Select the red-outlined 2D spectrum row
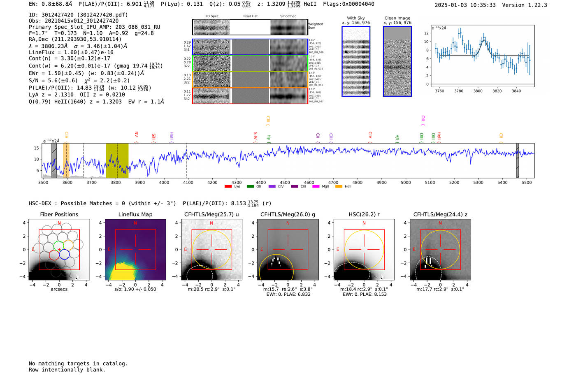The image size is (576, 392). [250, 96]
